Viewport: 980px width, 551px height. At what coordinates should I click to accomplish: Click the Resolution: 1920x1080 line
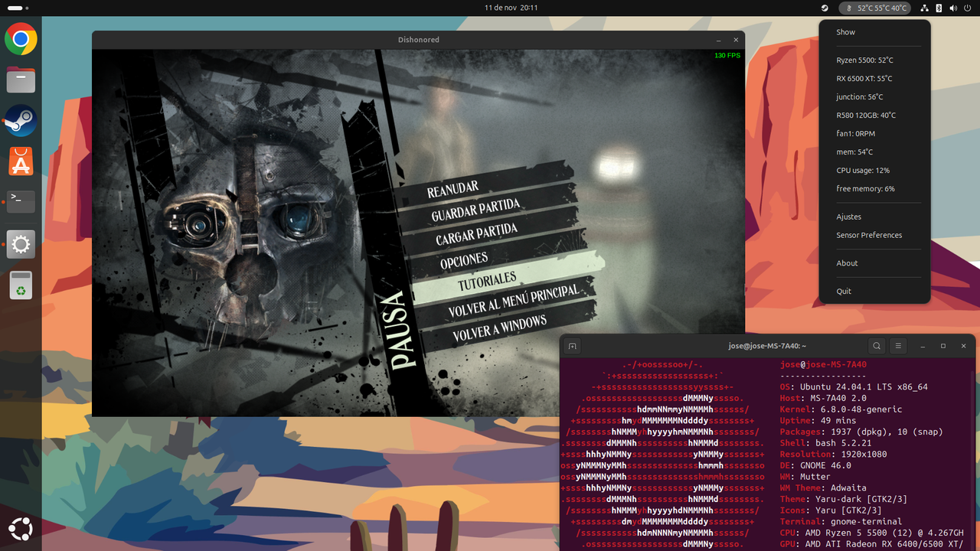pyautogui.click(x=833, y=455)
